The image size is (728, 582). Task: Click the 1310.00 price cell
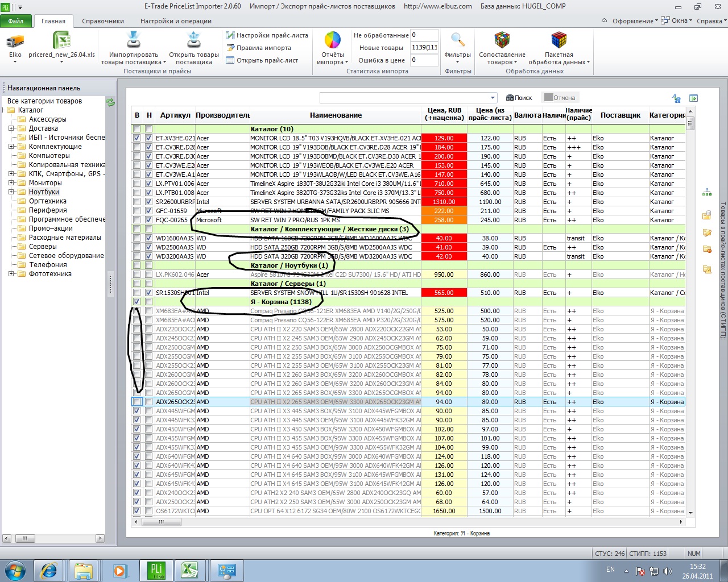pyautogui.click(x=444, y=202)
